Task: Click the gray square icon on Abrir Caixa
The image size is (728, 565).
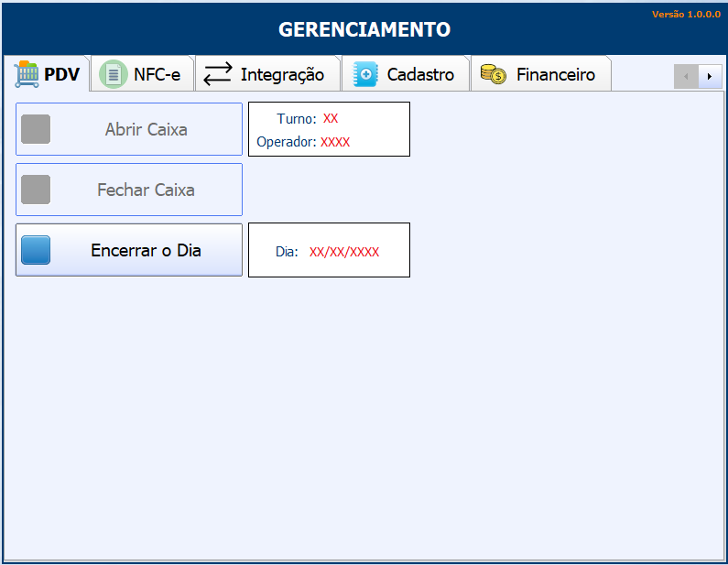Action: [x=36, y=129]
